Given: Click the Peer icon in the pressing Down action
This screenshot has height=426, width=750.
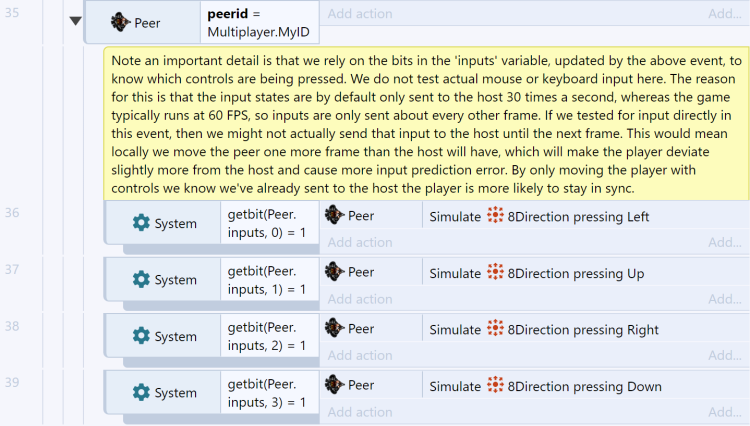Looking at the screenshot, I should [334, 385].
